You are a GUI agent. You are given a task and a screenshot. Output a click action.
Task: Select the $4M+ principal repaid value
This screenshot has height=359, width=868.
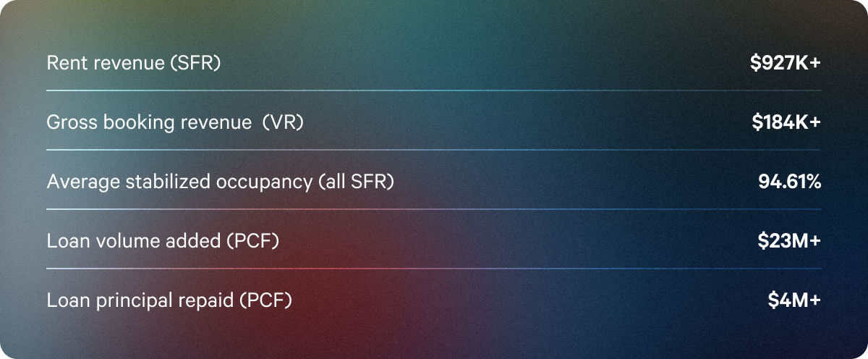[794, 301]
